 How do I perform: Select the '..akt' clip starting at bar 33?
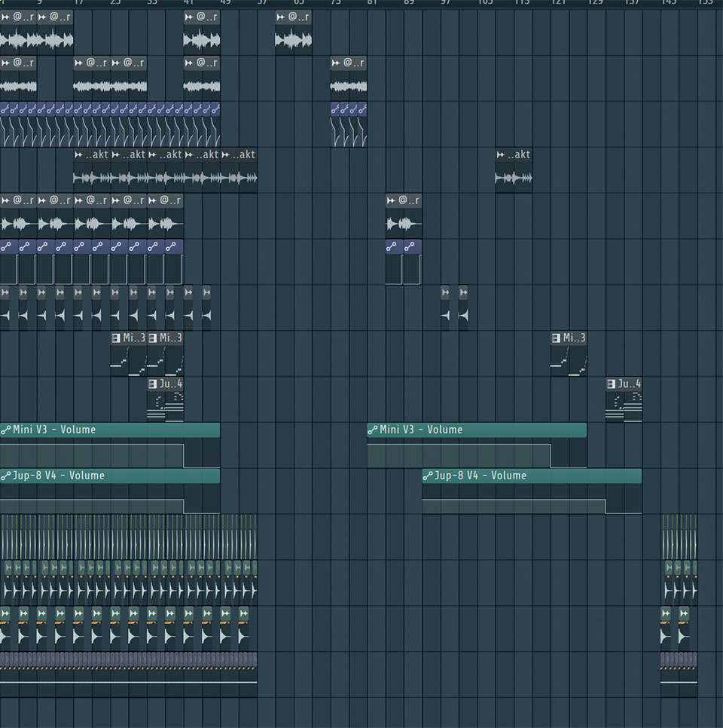[165, 170]
